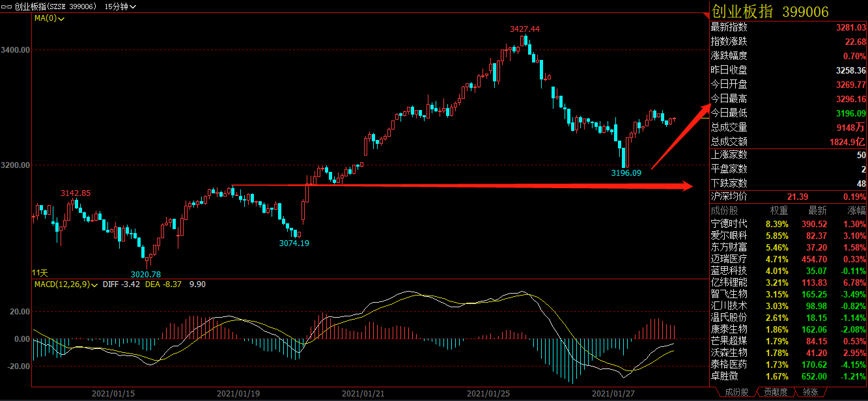The image size is (868, 401).
Task: Select the 蓝思科技 stock row
Action: tap(788, 270)
